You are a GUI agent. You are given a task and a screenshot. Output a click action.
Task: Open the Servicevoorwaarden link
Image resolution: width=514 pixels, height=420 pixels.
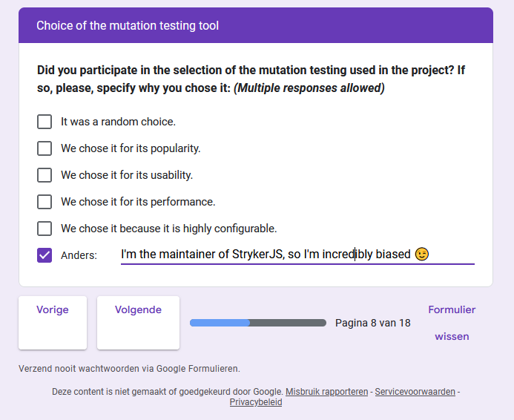[x=415, y=392]
